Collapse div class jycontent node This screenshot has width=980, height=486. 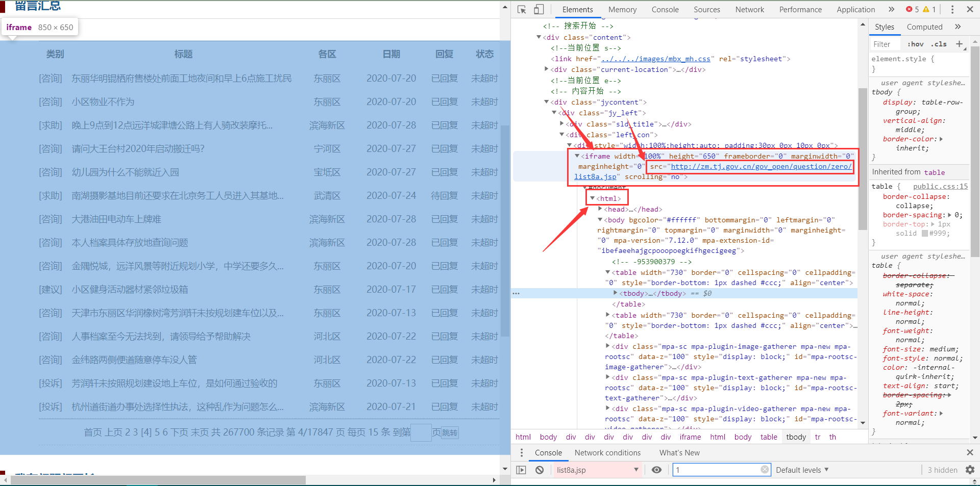pos(547,102)
